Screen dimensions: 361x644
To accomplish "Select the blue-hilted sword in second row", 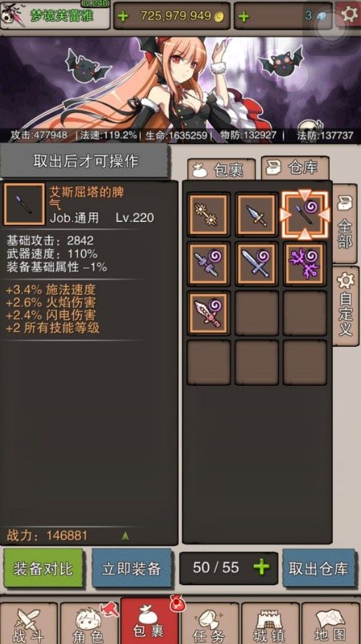I will tap(208, 263).
